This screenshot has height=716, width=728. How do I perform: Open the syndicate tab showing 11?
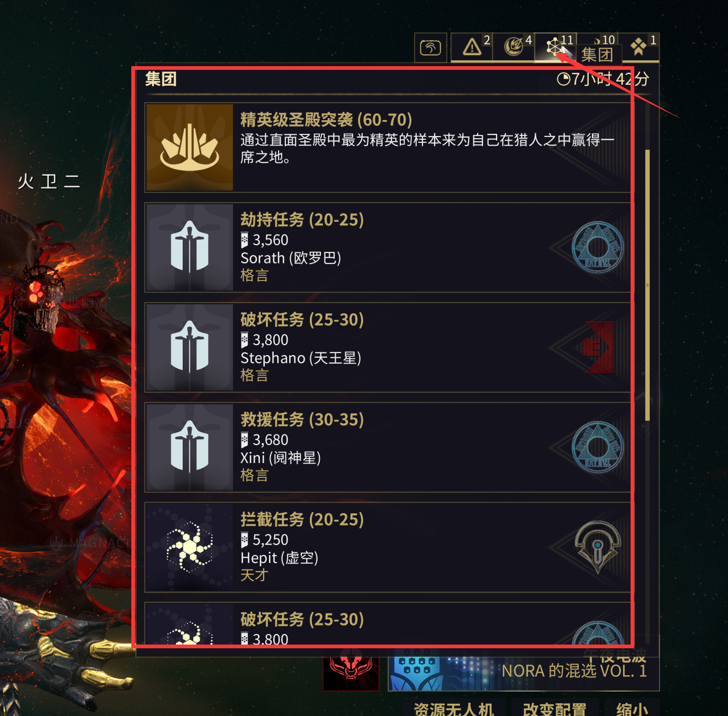[555, 47]
